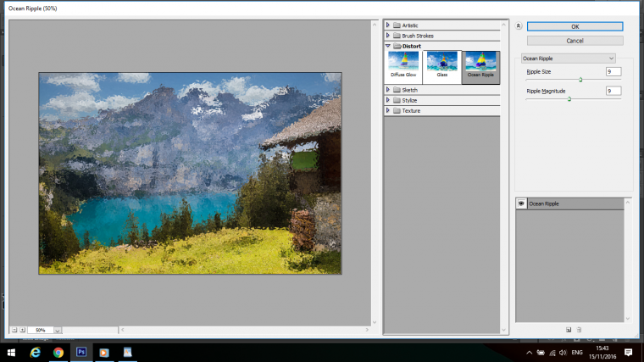This screenshot has width=644, height=362.
Task: Expand the Artistic filter folder
Action: coord(388,25)
